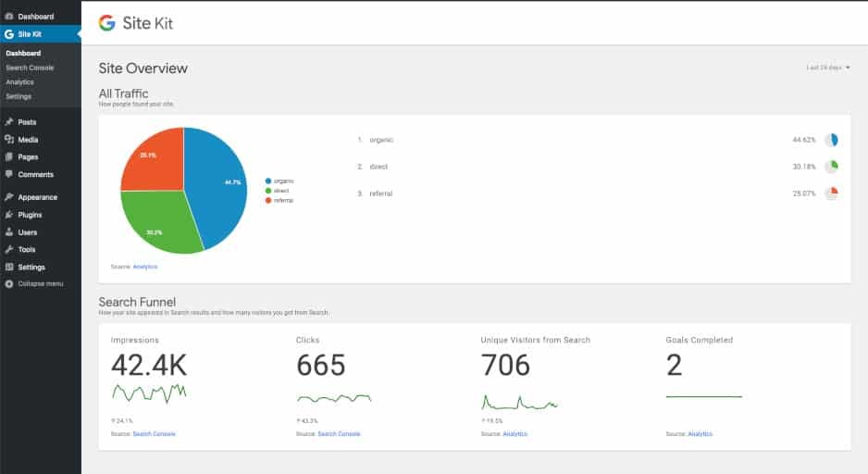Follow the Analytics source link under Goals Completed
Screen dimensions: 868x474
(700, 433)
